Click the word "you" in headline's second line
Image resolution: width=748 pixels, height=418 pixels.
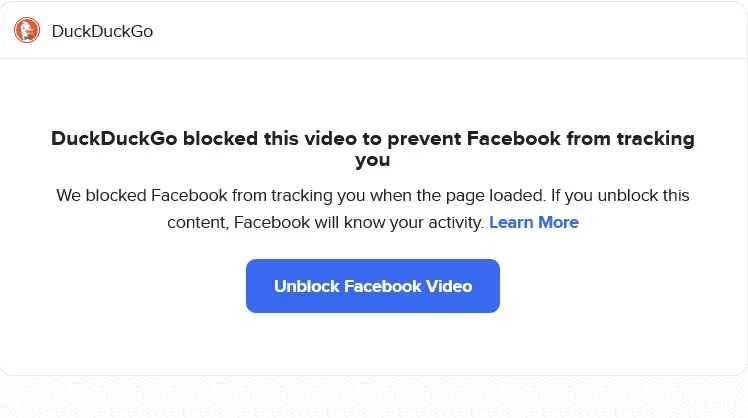(373, 160)
